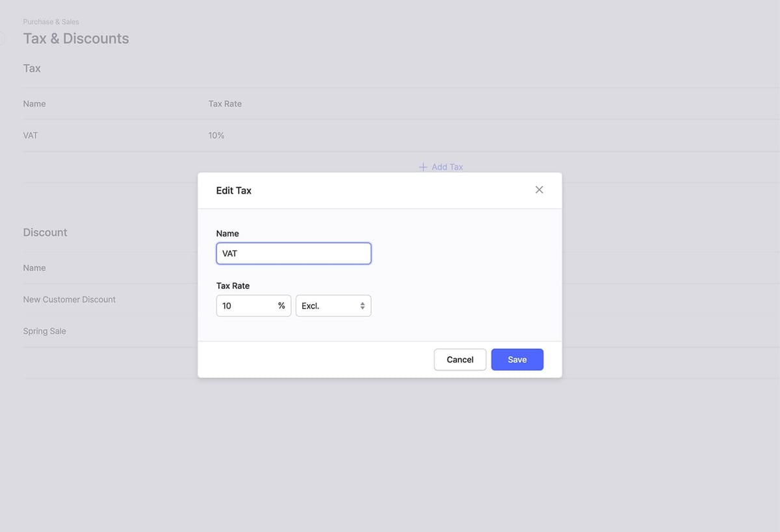Select the VAT row in the Tax table
780x532 pixels.
(x=30, y=135)
